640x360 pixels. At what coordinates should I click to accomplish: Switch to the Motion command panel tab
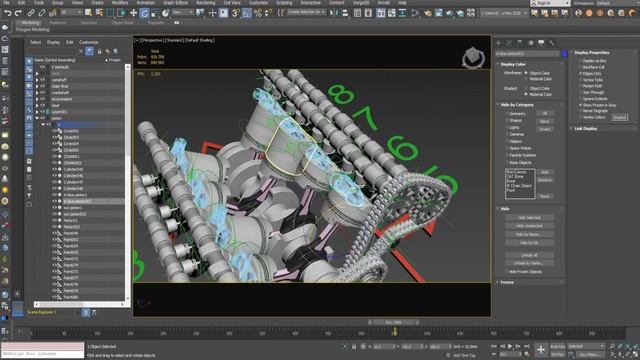click(531, 43)
